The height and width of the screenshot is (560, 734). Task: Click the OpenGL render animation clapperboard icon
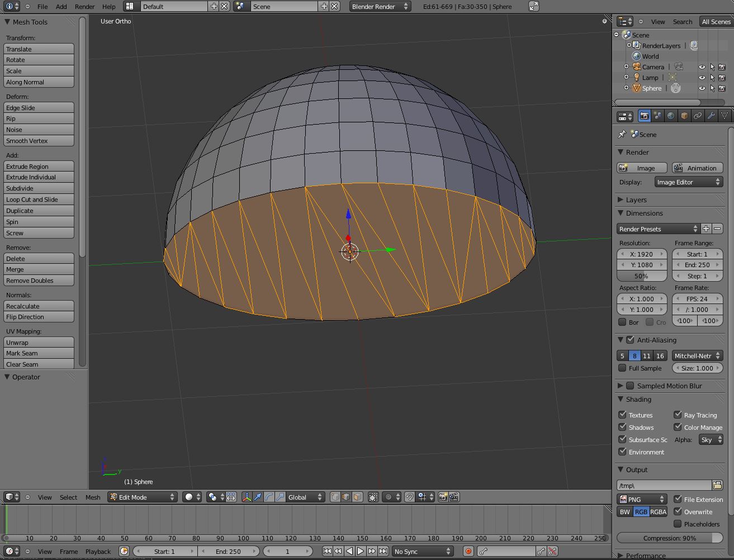click(454, 497)
